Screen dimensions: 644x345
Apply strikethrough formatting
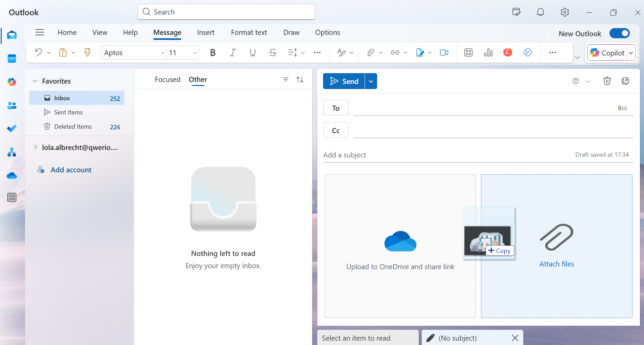coord(273,52)
